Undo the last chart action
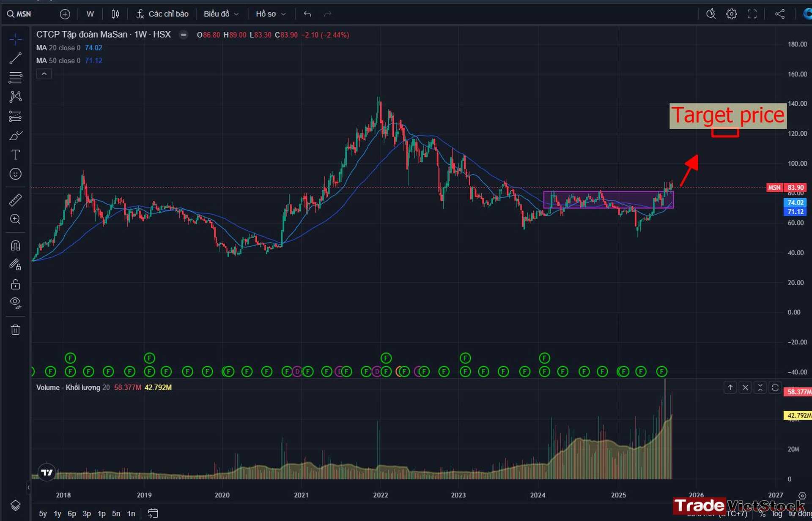The width and height of the screenshot is (812, 521). tap(307, 14)
